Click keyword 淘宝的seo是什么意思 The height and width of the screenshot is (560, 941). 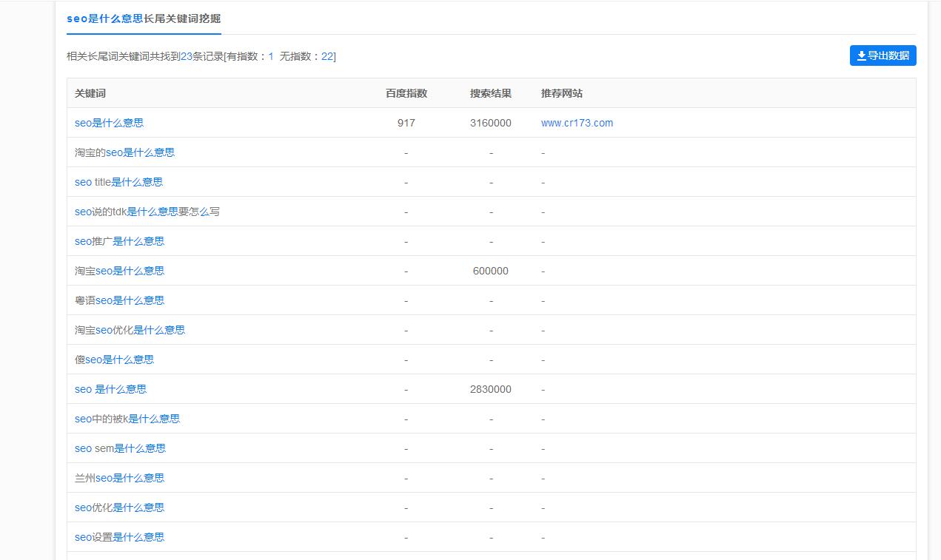124,152
